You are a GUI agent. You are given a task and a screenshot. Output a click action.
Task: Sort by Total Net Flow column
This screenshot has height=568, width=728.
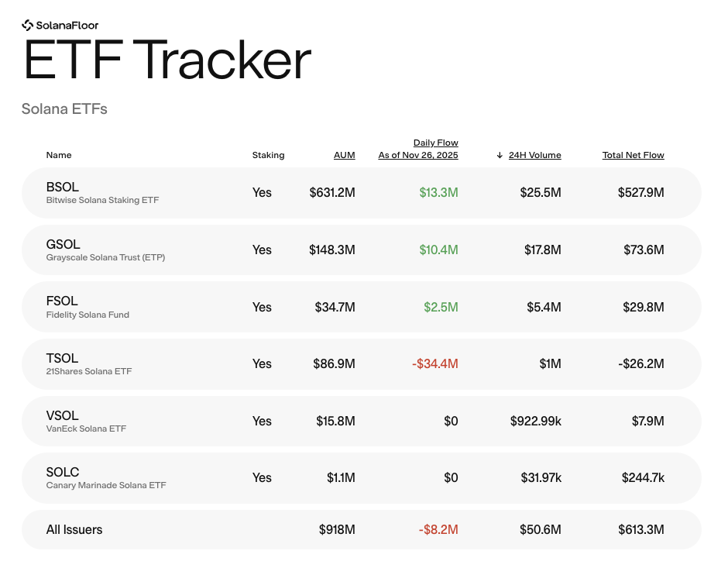(x=633, y=155)
